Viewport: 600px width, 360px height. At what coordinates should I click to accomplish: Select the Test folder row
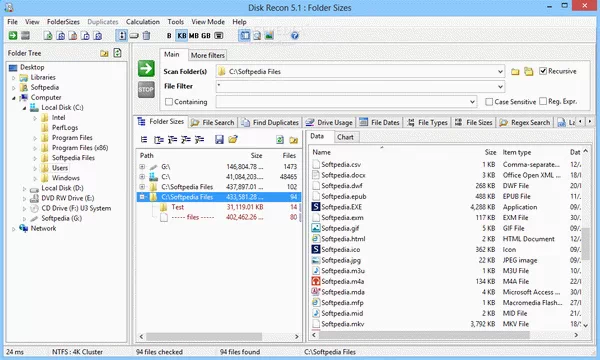(x=219, y=207)
